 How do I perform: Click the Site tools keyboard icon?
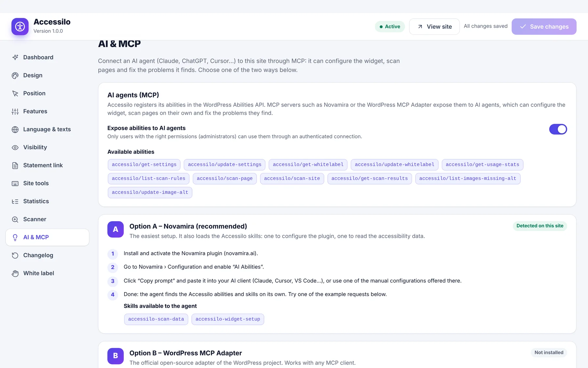click(x=15, y=183)
